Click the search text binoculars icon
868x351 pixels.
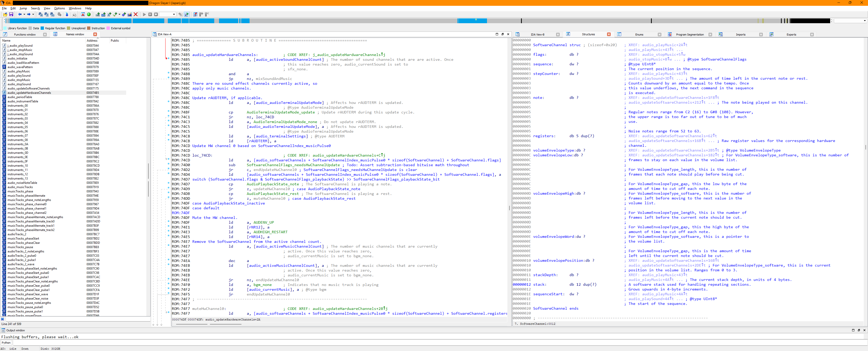pyautogui.click(x=46, y=14)
